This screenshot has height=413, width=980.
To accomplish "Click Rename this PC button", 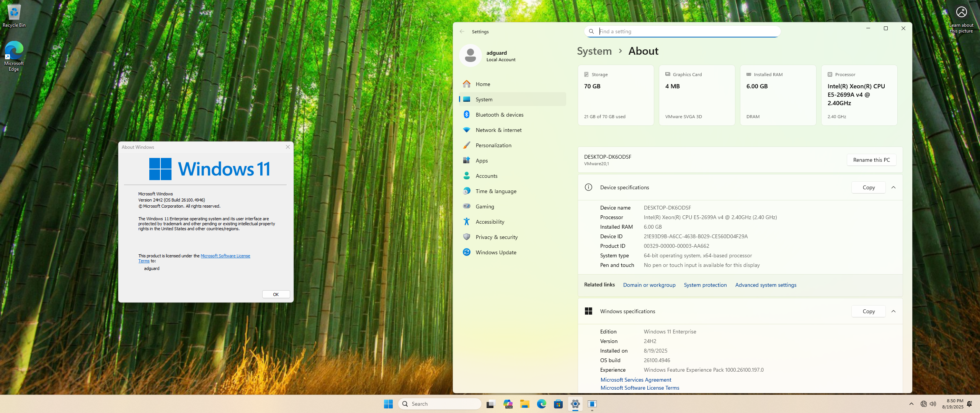I will (871, 160).
